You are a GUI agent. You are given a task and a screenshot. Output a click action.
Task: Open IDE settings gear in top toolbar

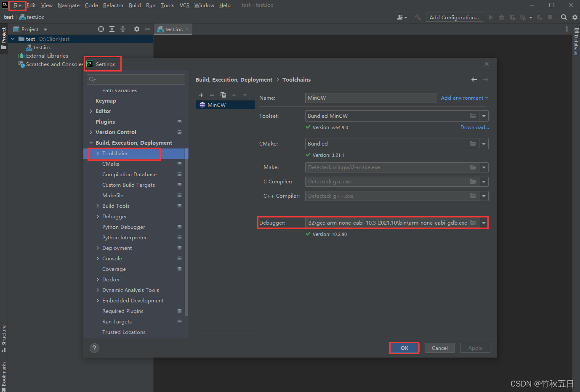click(575, 17)
